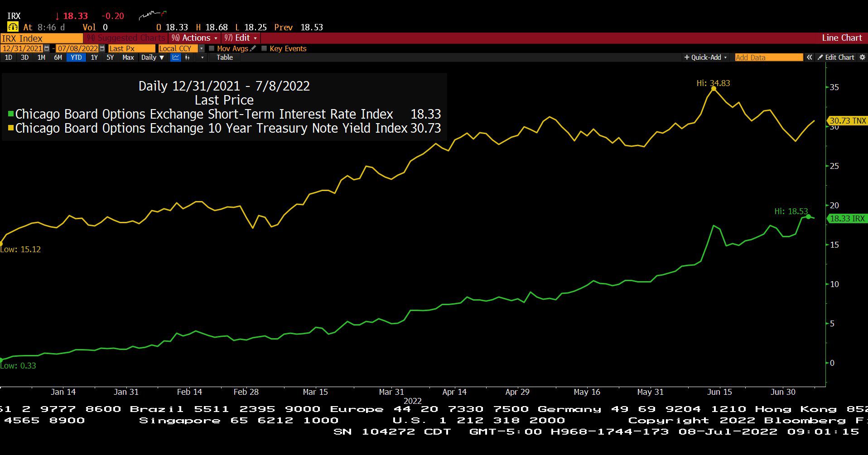Click the IRX Index security field
This screenshot has height=455, width=868.
tap(42, 38)
